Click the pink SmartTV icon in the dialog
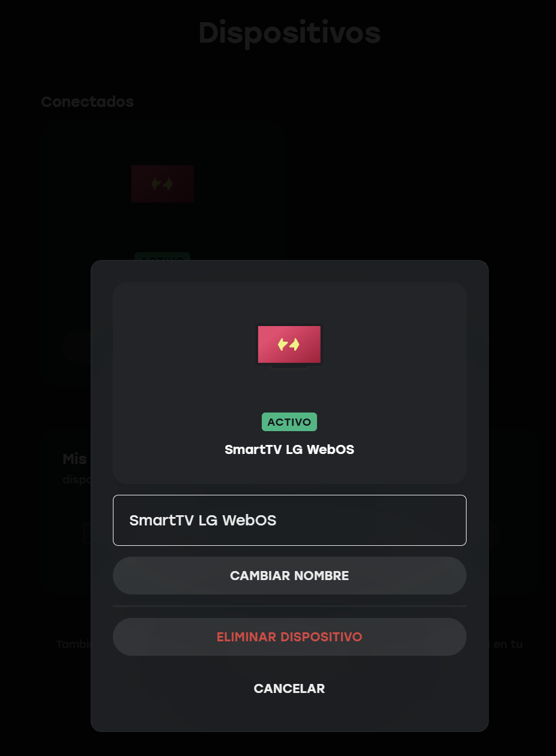Screen dimensions: 556x756 289,346
